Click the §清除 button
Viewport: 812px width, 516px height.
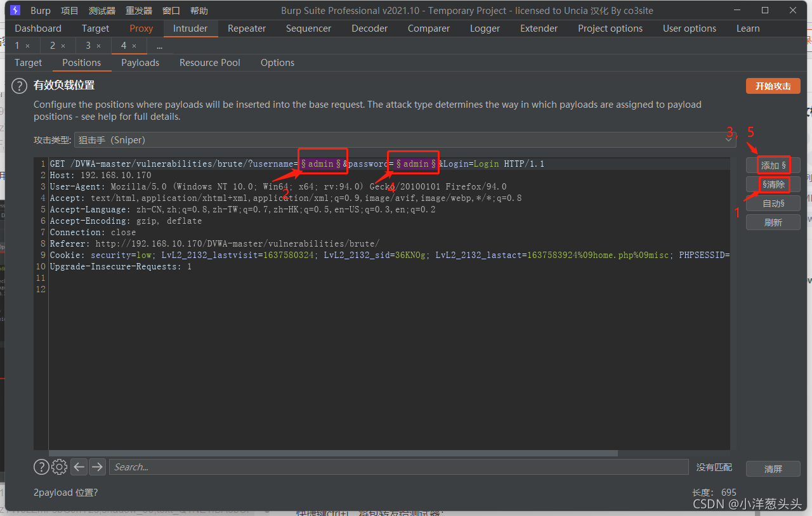(x=773, y=184)
